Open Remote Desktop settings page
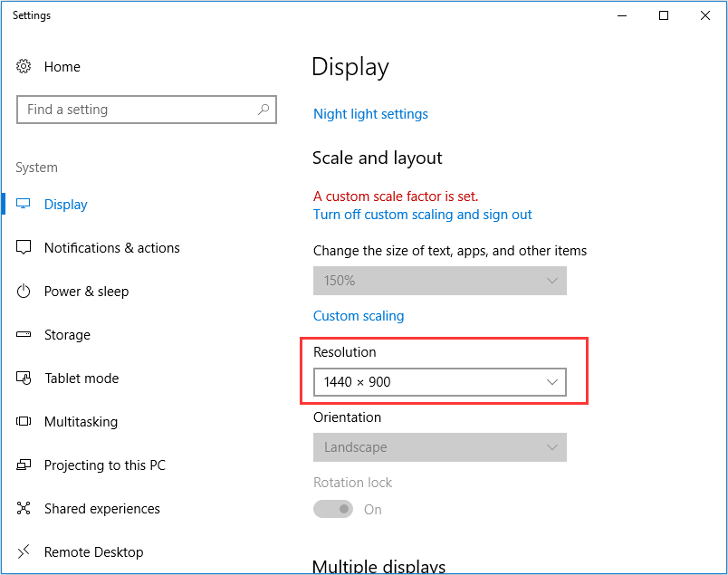728x575 pixels. click(x=94, y=551)
